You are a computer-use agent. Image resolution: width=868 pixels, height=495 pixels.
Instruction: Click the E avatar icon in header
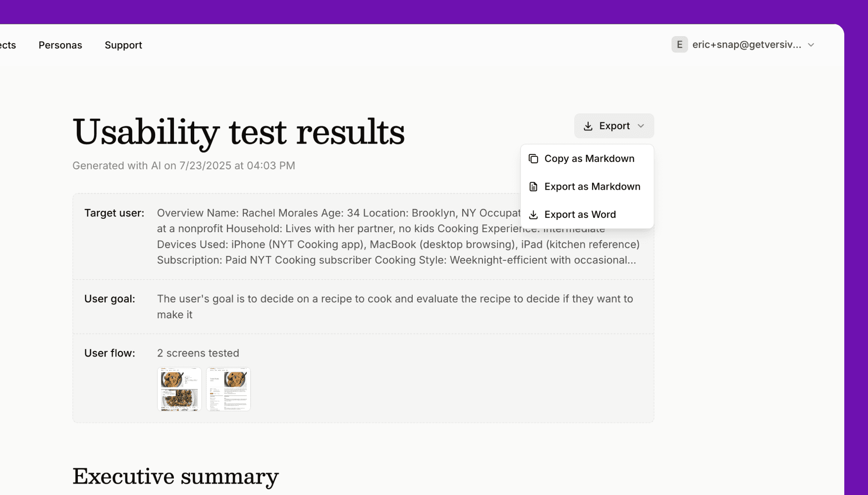pos(680,45)
